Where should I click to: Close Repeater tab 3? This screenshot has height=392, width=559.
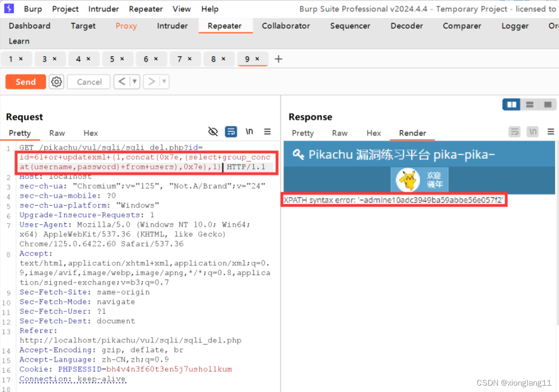55,59
